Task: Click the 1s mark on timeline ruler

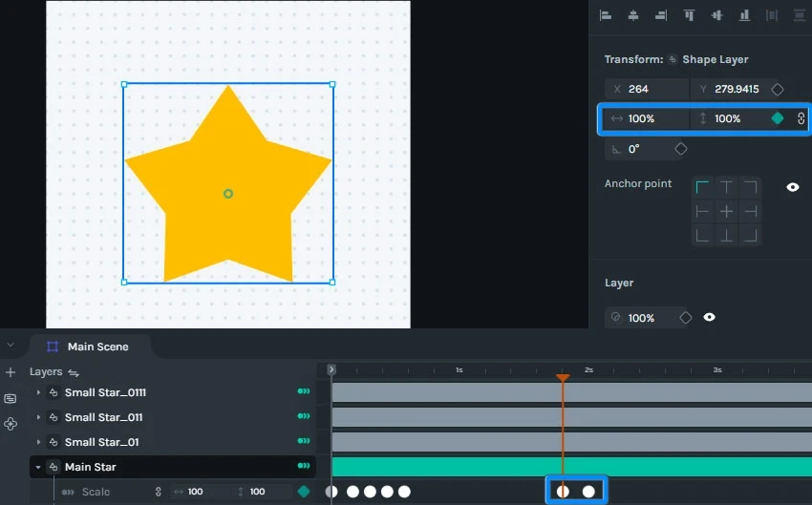Action: point(459,370)
